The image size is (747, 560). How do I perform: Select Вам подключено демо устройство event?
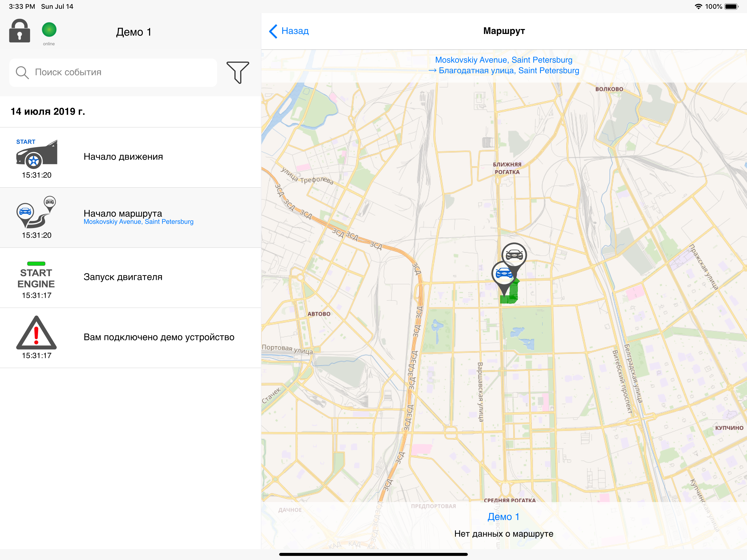[x=130, y=338]
